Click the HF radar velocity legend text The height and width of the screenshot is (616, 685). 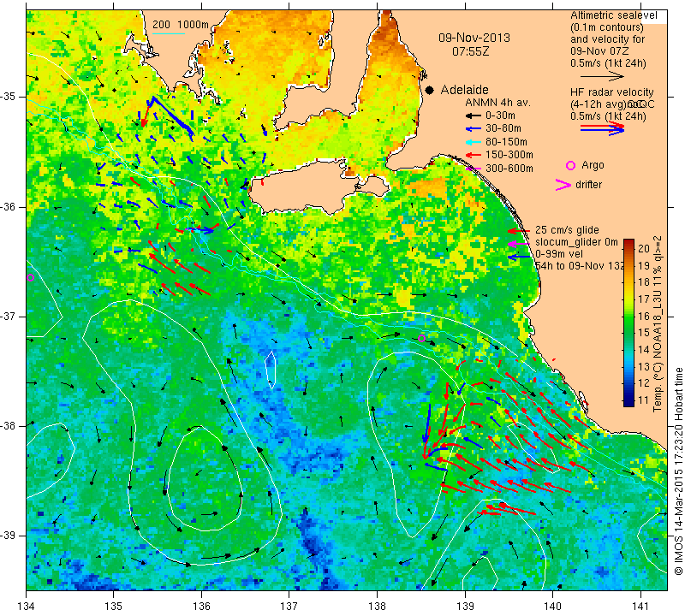point(611,92)
